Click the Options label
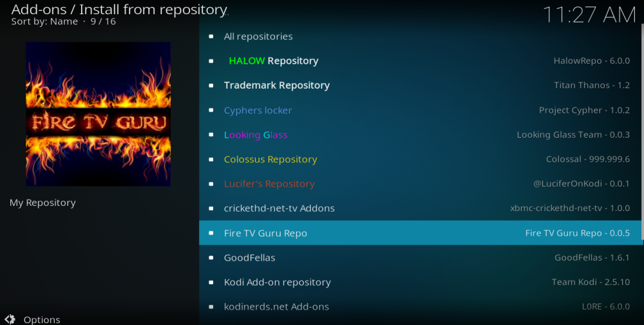The image size is (644, 325). (42, 320)
